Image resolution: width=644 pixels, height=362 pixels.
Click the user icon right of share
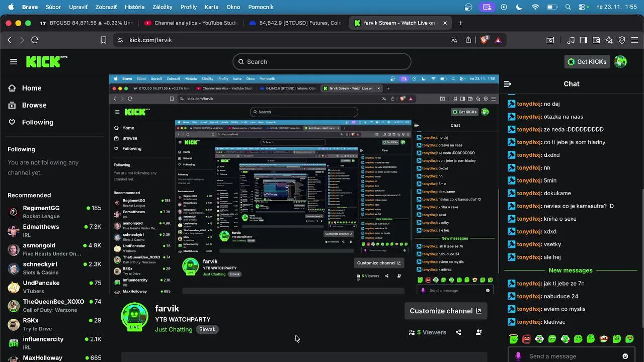[478, 332]
